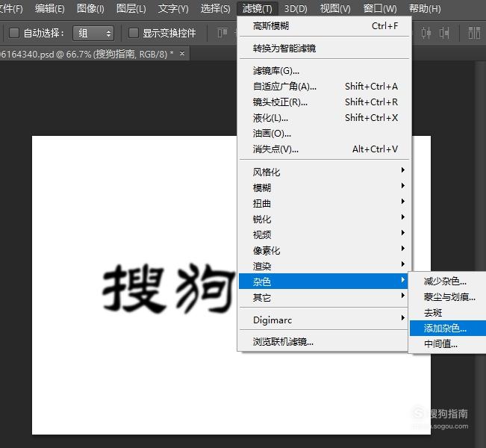Open the 窗口(W) menu
This screenshot has height=448, width=486.
(380, 8)
